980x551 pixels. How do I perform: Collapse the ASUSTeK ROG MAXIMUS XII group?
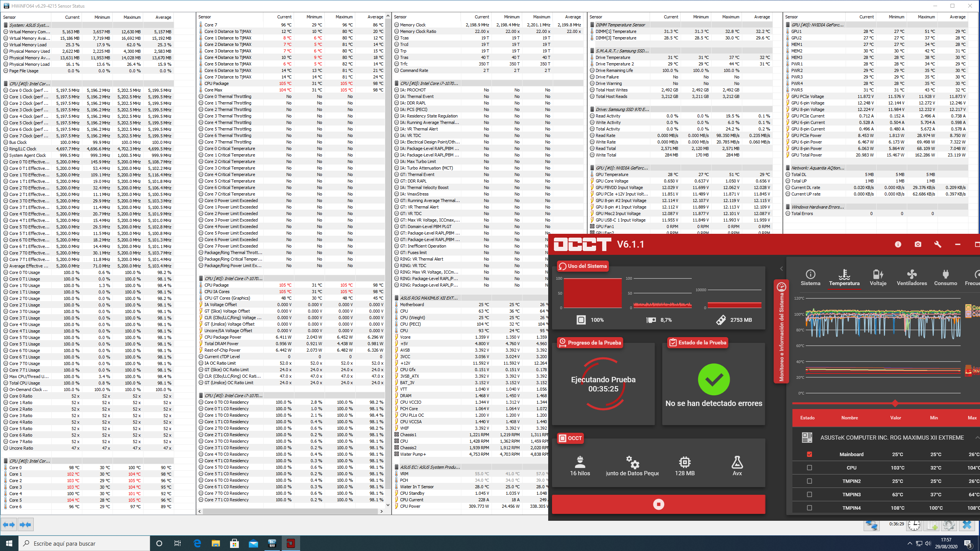[x=977, y=437]
